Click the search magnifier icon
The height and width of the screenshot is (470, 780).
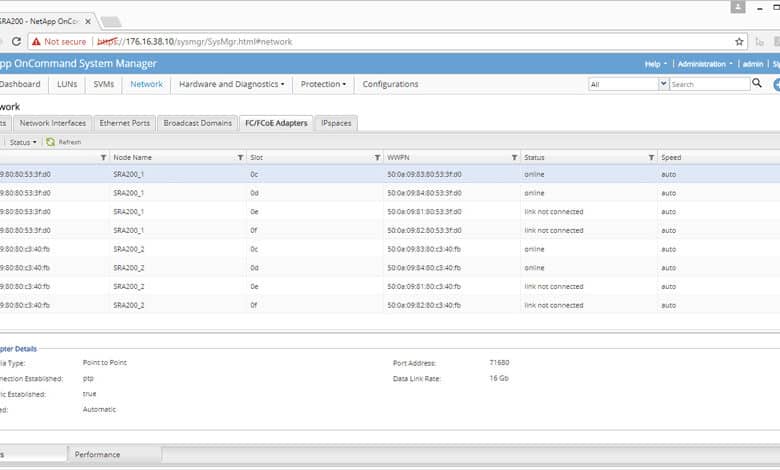[757, 83]
